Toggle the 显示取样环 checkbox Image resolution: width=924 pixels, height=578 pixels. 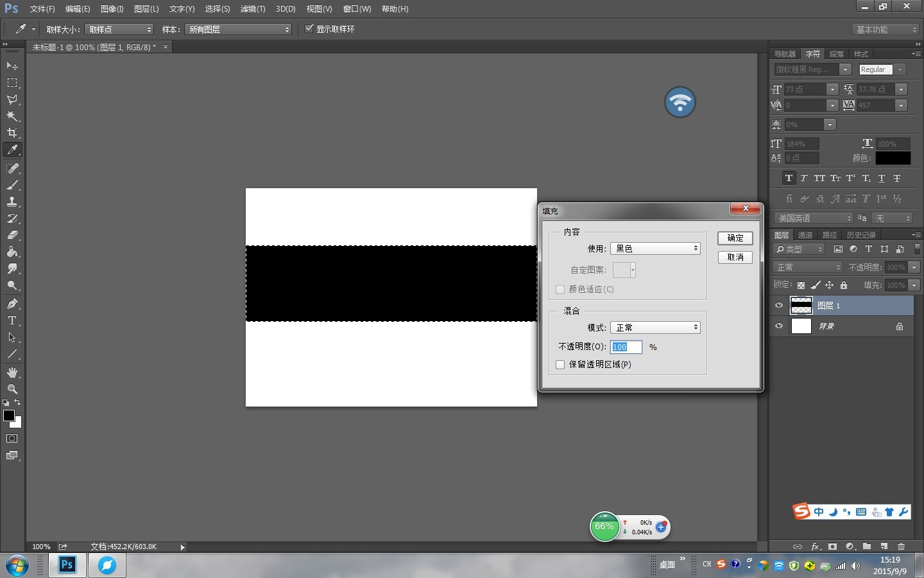point(309,29)
